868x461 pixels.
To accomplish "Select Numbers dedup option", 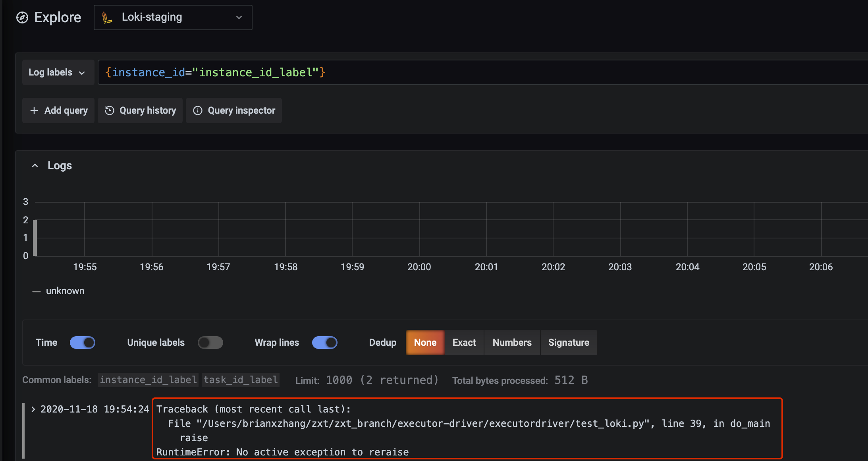I will [x=512, y=342].
